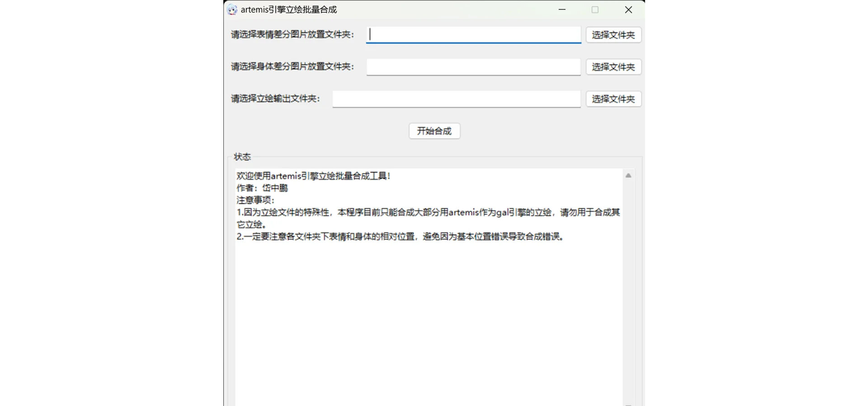Click the 欢迎使用artemis引擎立绘批量合成工具 line
This screenshot has width=868, height=406.
point(313,176)
